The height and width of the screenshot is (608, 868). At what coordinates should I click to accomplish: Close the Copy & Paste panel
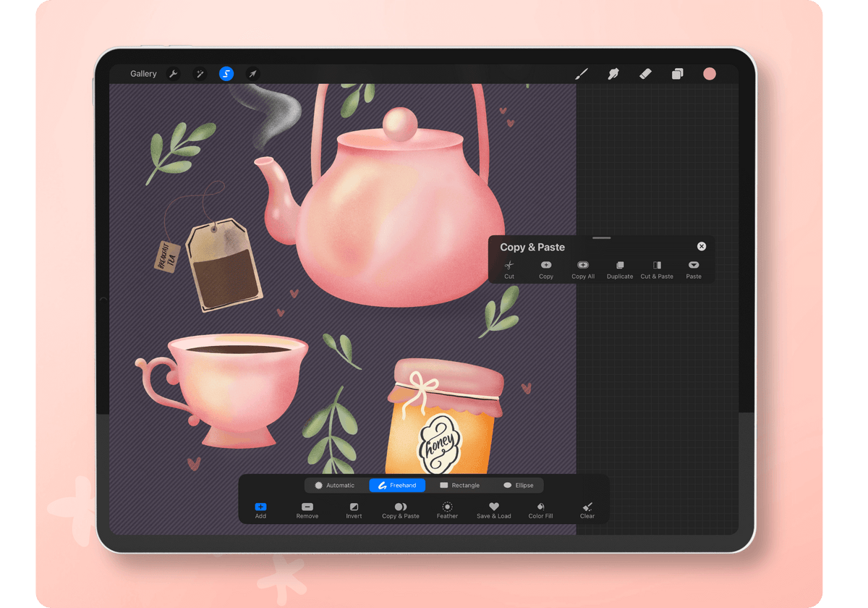(x=702, y=247)
